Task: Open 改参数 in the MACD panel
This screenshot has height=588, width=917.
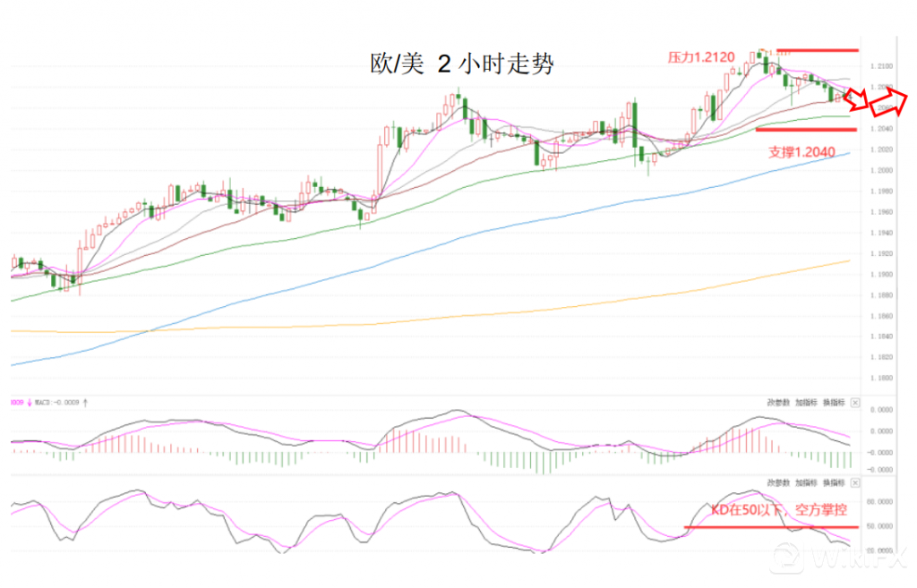Action: coord(778,403)
